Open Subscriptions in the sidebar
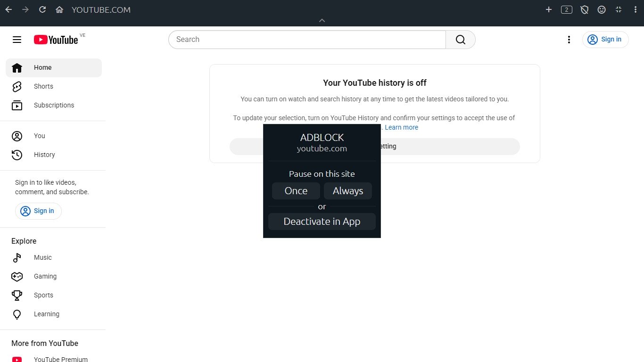The width and height of the screenshot is (644, 362). pyautogui.click(x=54, y=105)
